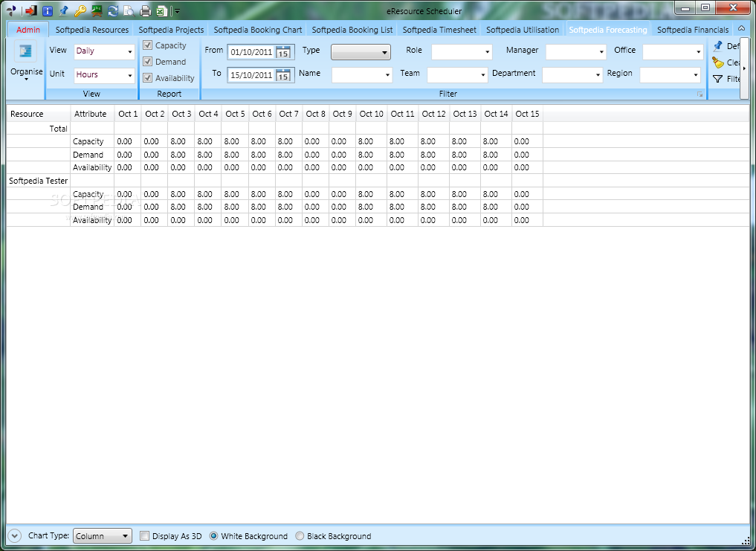Toggle the Demand checkbox
This screenshot has height=551, width=756.
coord(147,61)
